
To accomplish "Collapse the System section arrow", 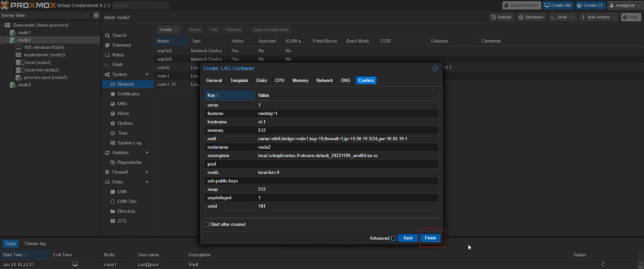I will click(147, 74).
